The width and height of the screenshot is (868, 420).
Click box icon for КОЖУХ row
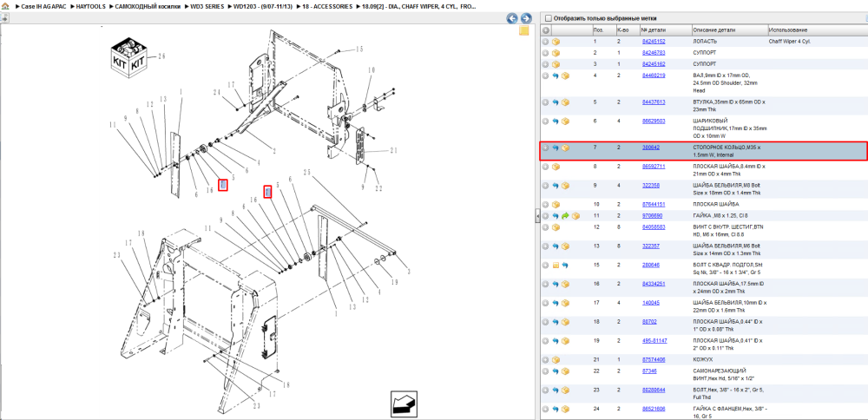tap(556, 359)
